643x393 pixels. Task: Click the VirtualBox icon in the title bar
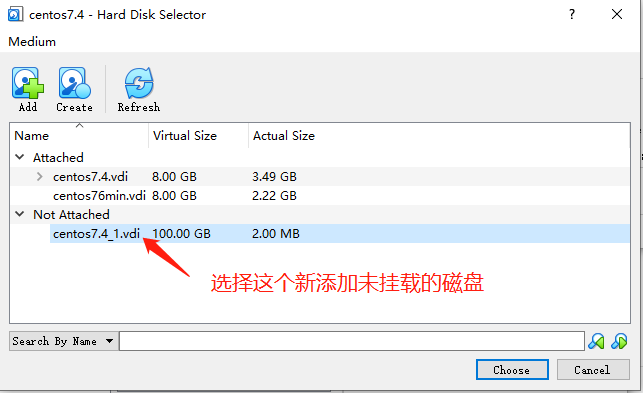[15, 14]
